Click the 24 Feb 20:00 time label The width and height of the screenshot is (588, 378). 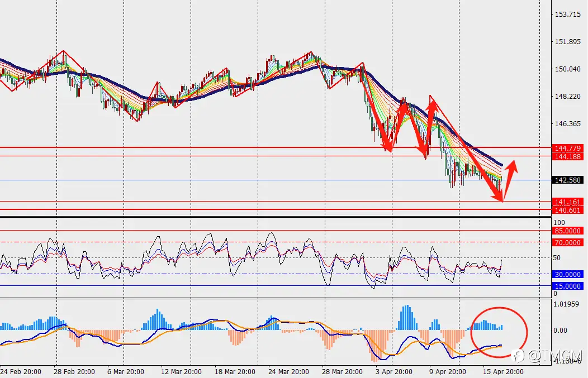(x=21, y=372)
